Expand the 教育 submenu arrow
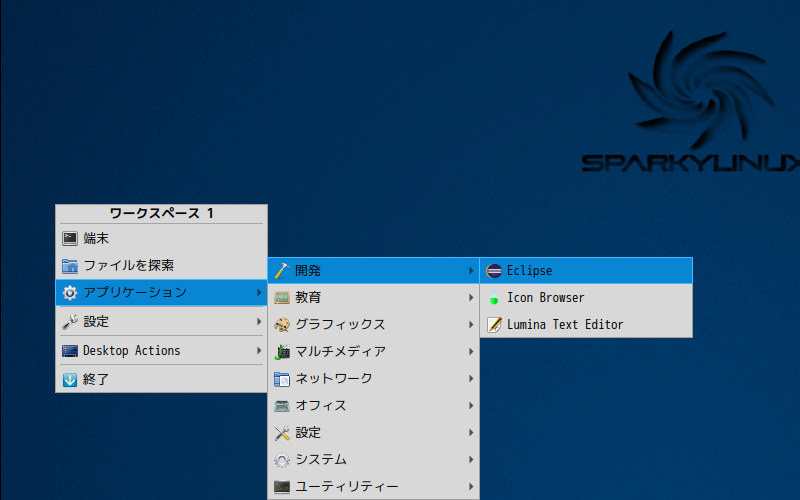 point(471,297)
